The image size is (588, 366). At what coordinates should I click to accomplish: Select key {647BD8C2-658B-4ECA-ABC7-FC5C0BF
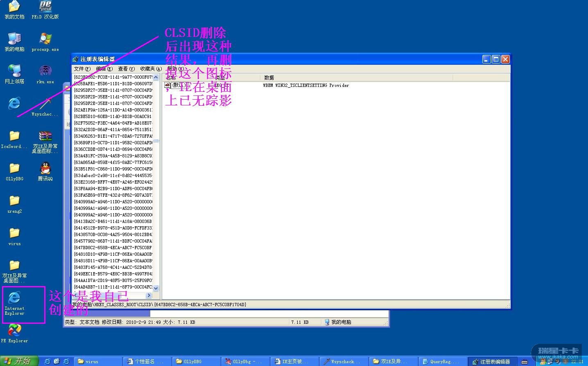pos(113,248)
